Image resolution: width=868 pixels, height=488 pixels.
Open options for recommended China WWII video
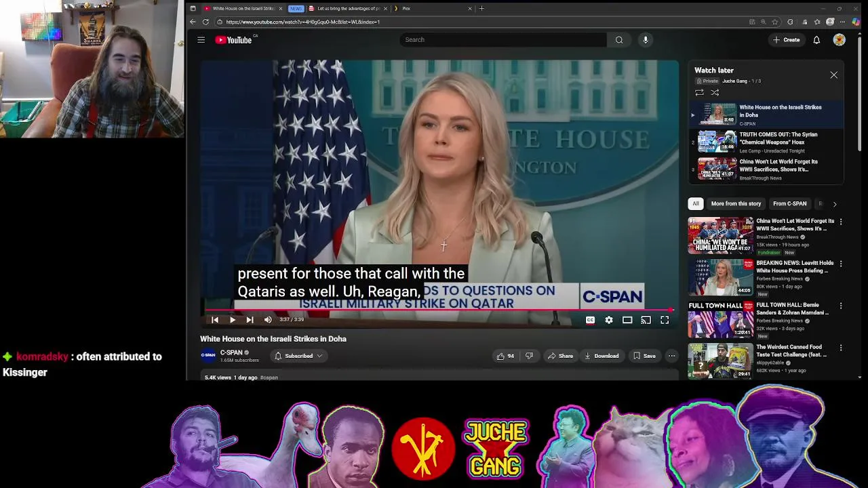pyautogui.click(x=841, y=222)
